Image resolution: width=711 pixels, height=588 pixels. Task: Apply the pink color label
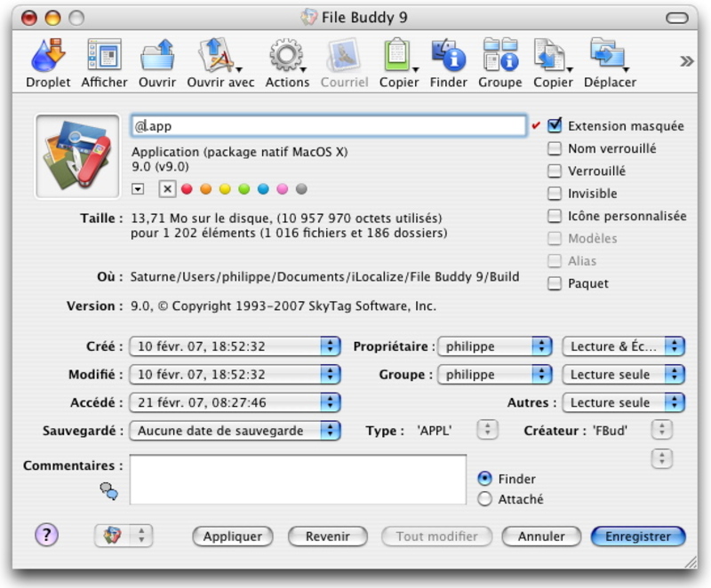282,189
